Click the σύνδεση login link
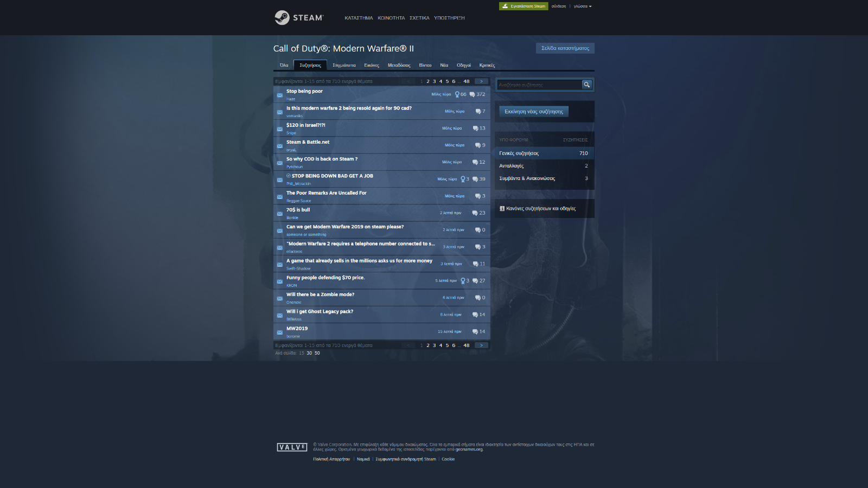 [559, 7]
